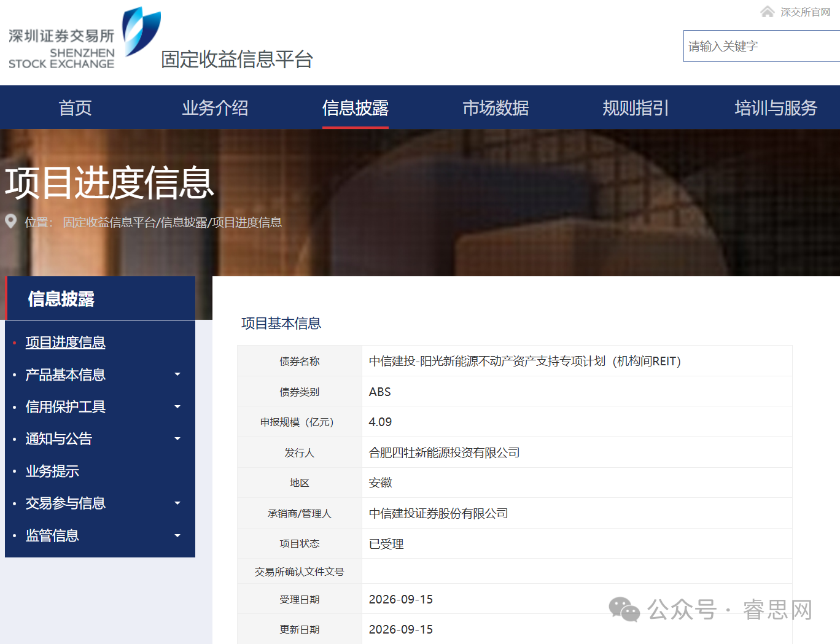Open the 深交所官网 link
840x644 pixels.
coord(805,12)
